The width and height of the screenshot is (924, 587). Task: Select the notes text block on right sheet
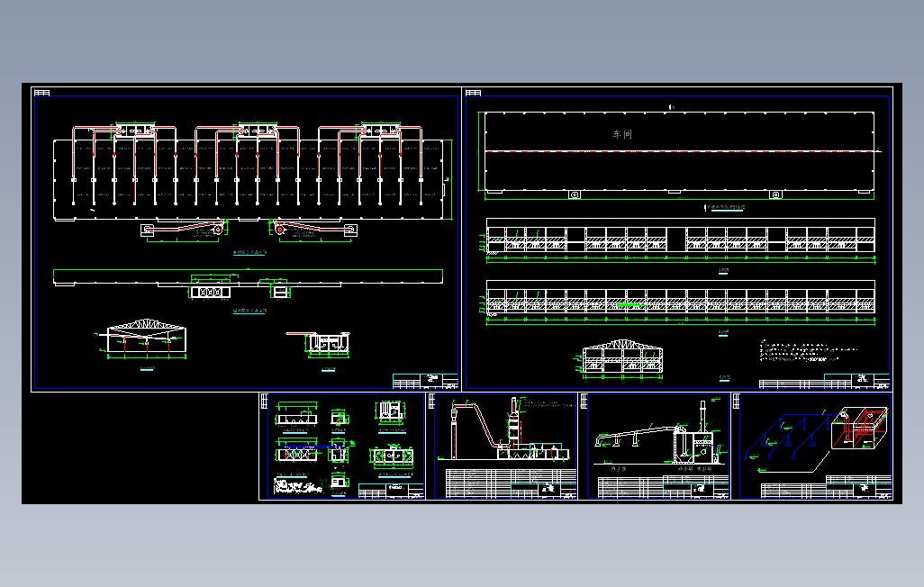807,350
